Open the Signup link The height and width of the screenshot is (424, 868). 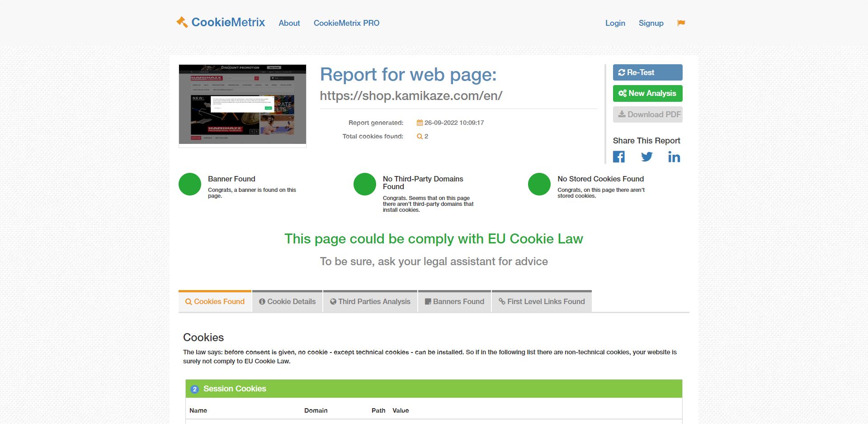651,23
